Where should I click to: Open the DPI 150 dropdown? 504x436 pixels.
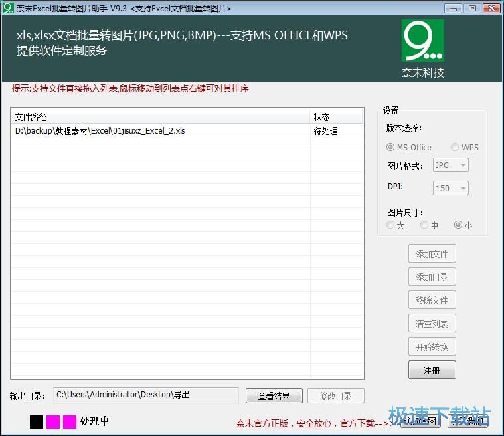(x=450, y=188)
